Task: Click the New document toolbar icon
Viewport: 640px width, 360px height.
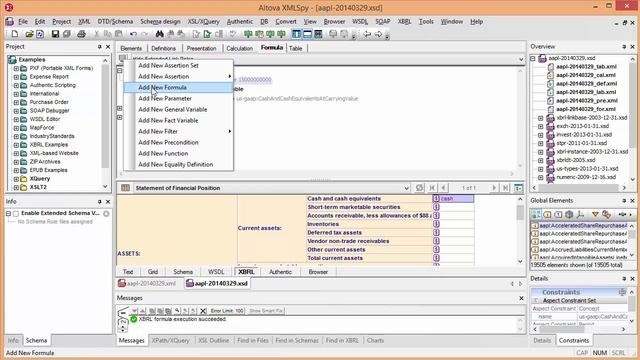Action: tap(15, 34)
